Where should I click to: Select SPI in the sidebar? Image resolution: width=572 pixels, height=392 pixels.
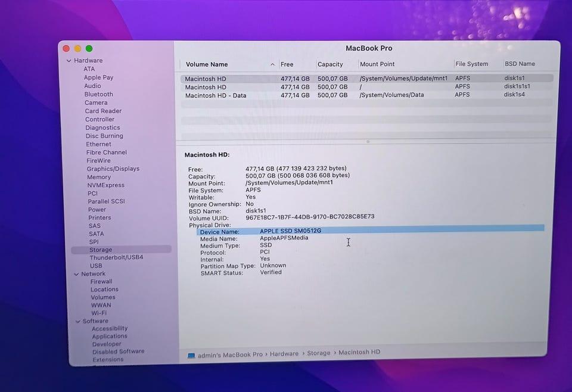[94, 242]
